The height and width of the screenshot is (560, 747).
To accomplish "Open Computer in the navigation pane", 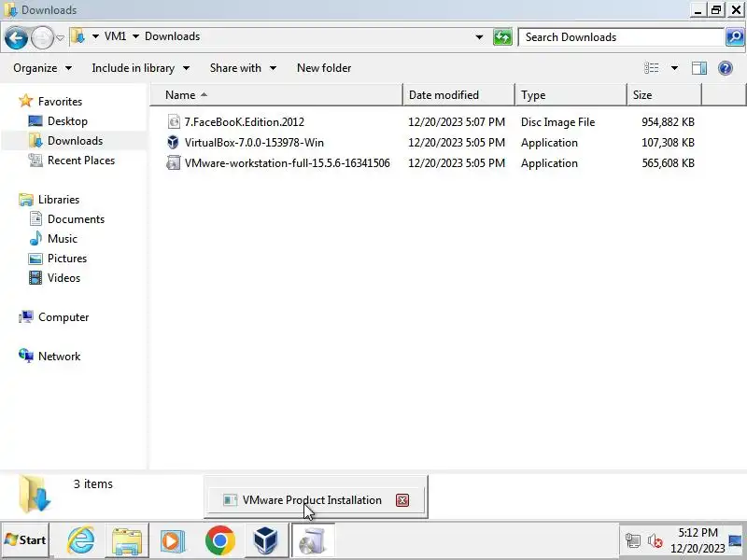I will pos(63,316).
